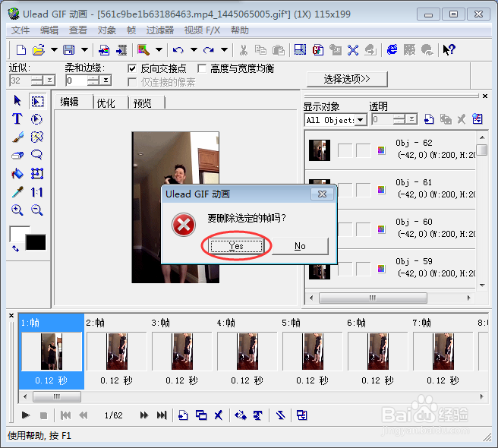Open the All Objects dropdown
Viewport: 498px width, 448px height.
pyautogui.click(x=361, y=120)
